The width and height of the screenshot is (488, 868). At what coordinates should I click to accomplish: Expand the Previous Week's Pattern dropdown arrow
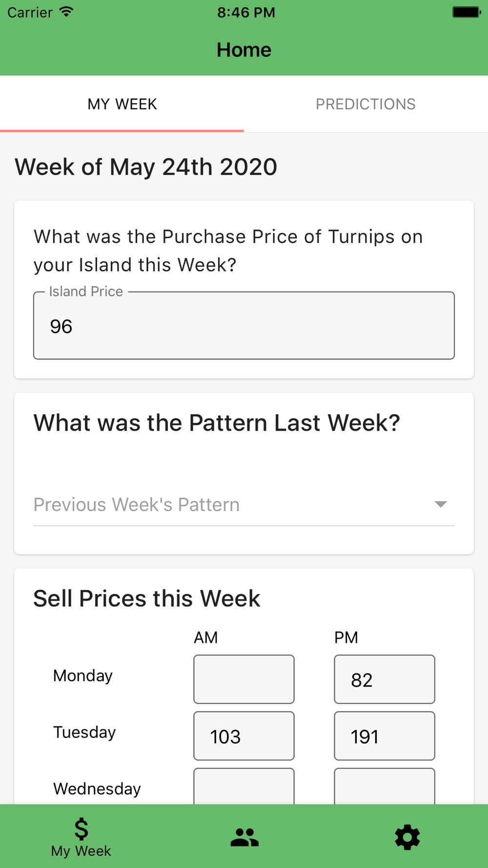coord(441,504)
